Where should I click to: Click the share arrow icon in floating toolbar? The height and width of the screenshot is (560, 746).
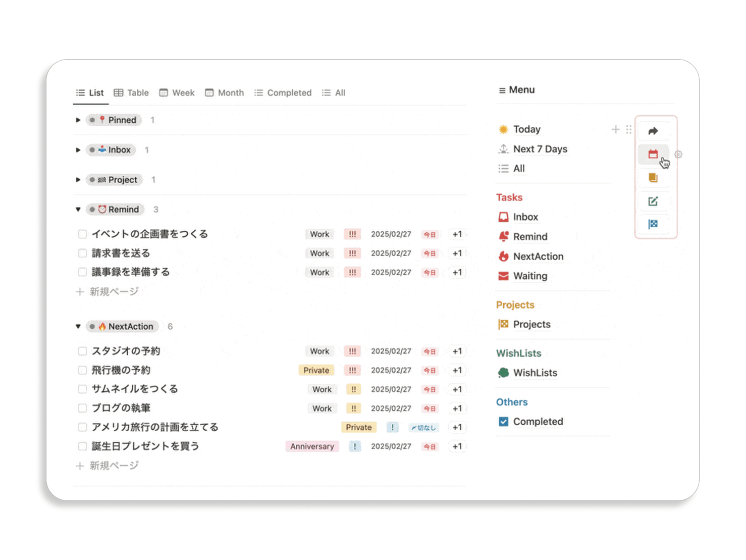[x=653, y=131]
